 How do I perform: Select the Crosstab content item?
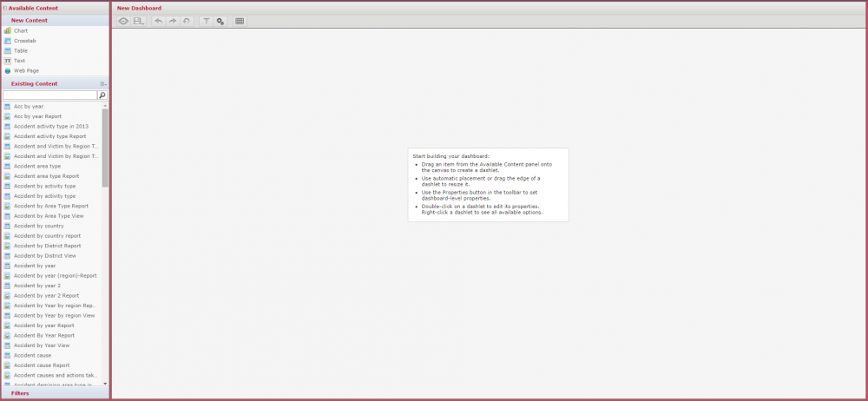click(x=24, y=41)
